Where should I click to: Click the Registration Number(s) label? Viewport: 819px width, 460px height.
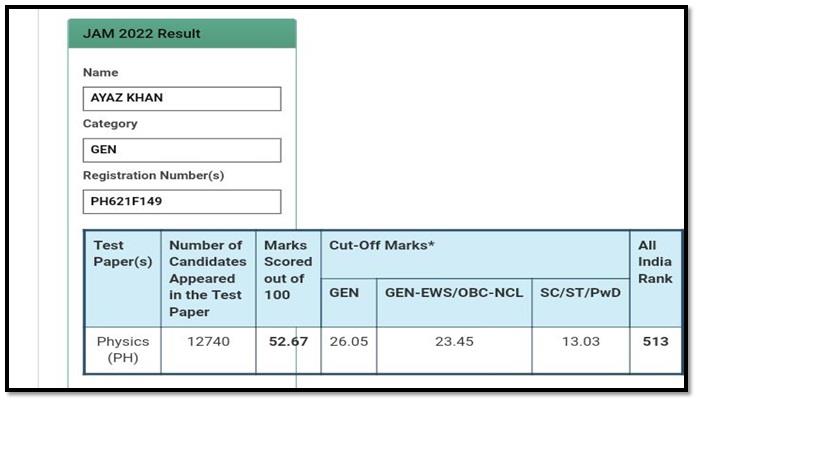[154, 175]
